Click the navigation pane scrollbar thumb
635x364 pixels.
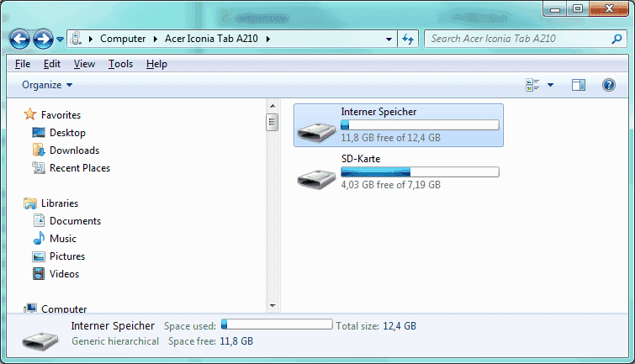[273, 122]
